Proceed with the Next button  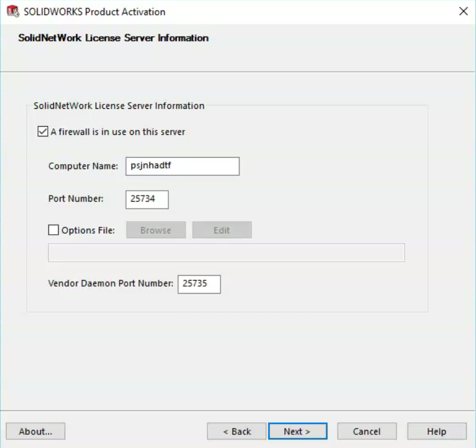click(298, 431)
